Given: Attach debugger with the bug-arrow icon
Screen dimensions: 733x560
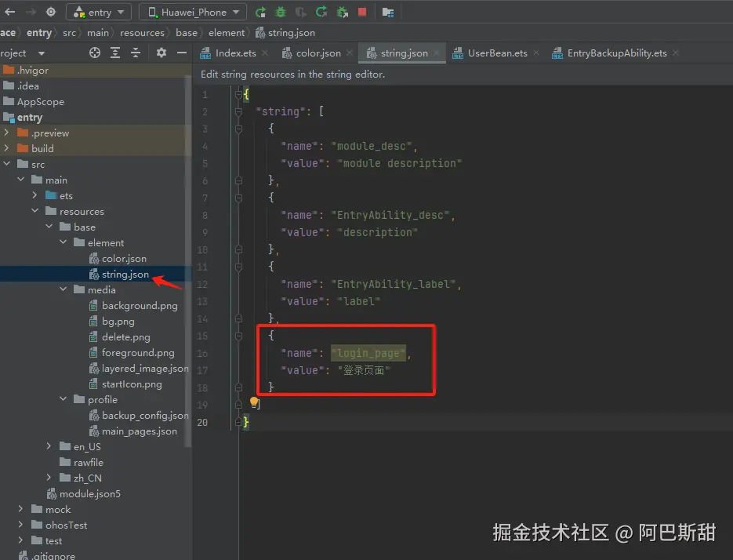Looking at the screenshot, I should [343, 13].
